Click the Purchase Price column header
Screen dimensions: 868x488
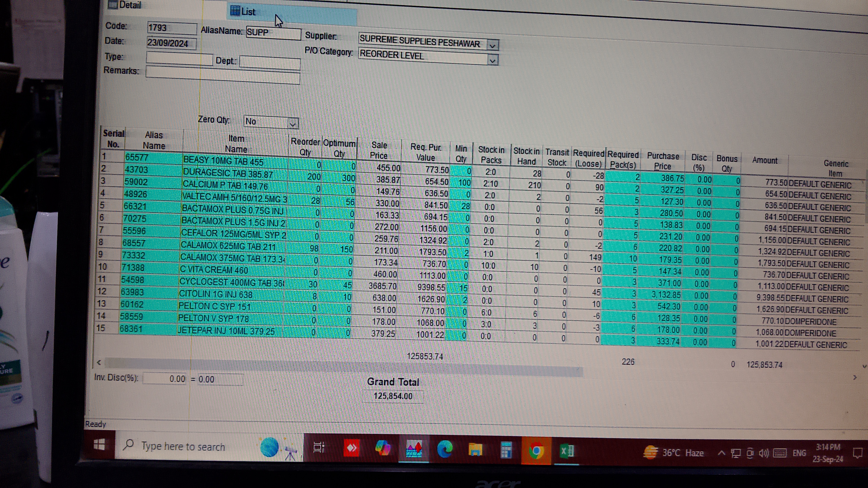click(x=663, y=161)
